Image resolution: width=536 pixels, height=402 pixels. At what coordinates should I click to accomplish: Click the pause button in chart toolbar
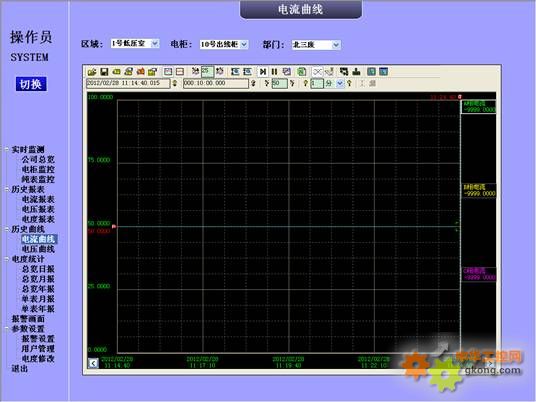(274, 71)
